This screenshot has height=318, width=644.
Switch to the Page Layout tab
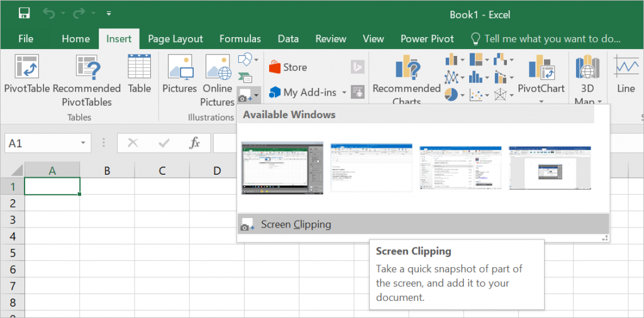coord(175,39)
